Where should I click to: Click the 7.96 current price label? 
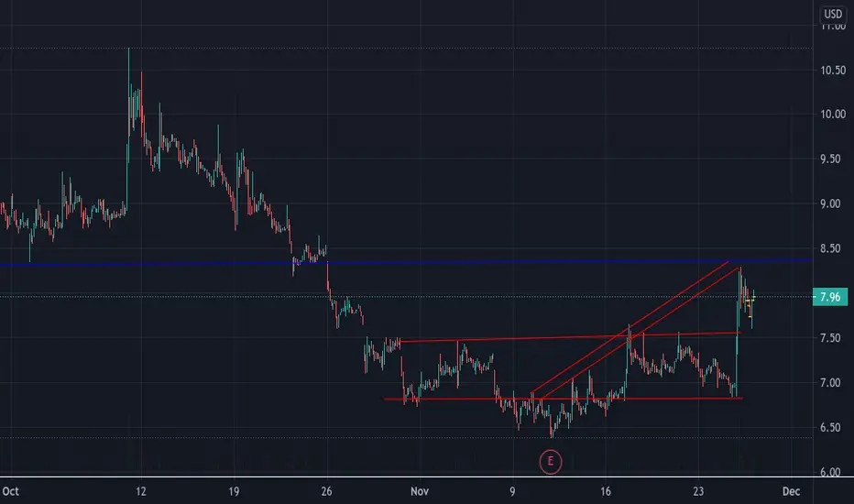point(829,297)
